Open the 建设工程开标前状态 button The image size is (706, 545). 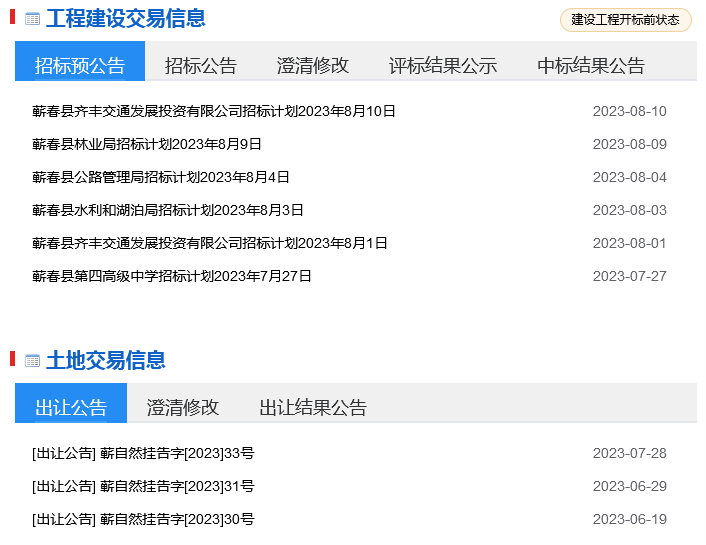click(625, 20)
